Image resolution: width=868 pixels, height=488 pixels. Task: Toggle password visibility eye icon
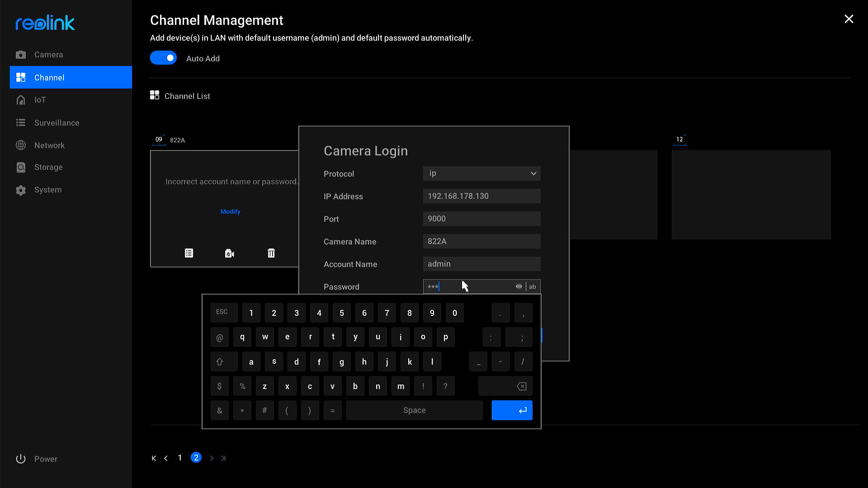[x=519, y=286]
